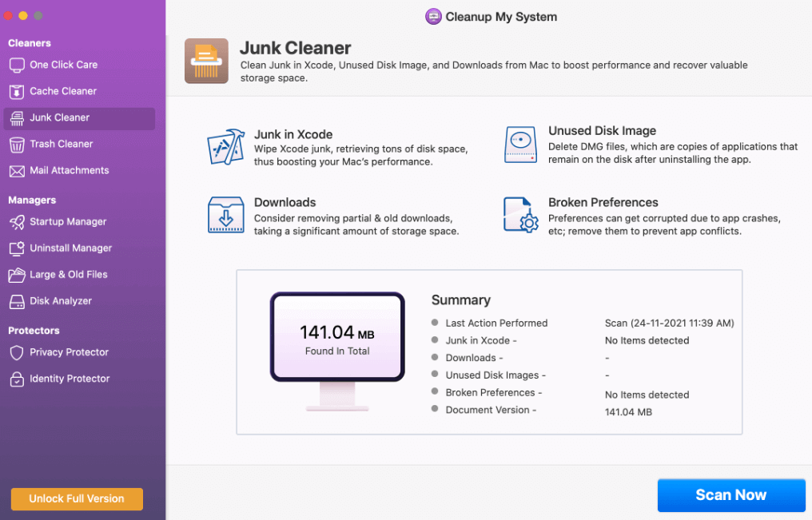812x520 pixels.
Task: Click the Unused Disk Image heading
Action: pos(602,130)
